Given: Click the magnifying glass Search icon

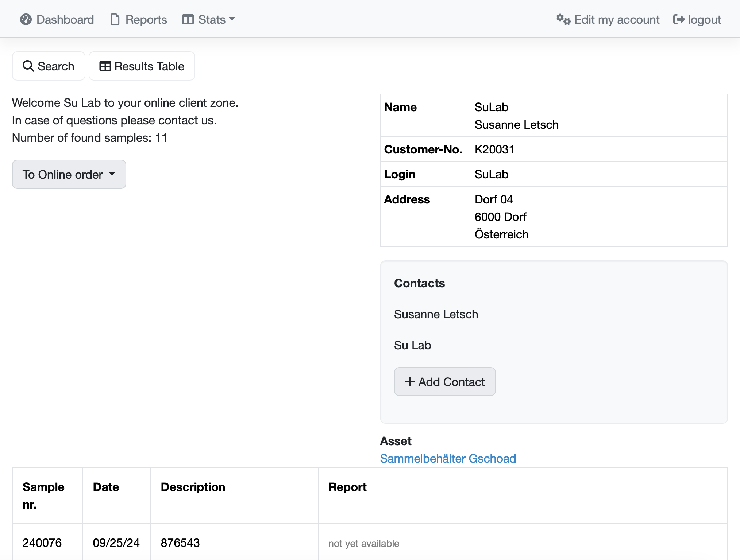Looking at the screenshot, I should tap(28, 66).
